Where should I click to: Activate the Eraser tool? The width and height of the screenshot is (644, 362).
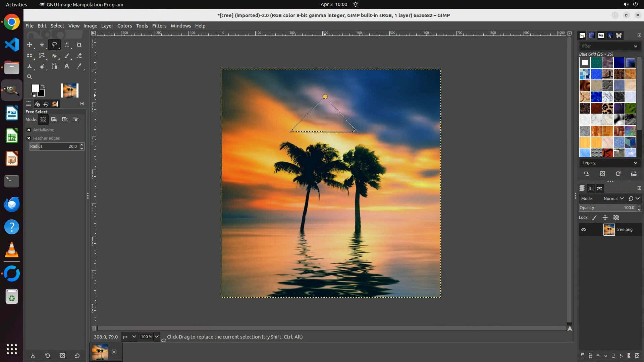[79, 56]
